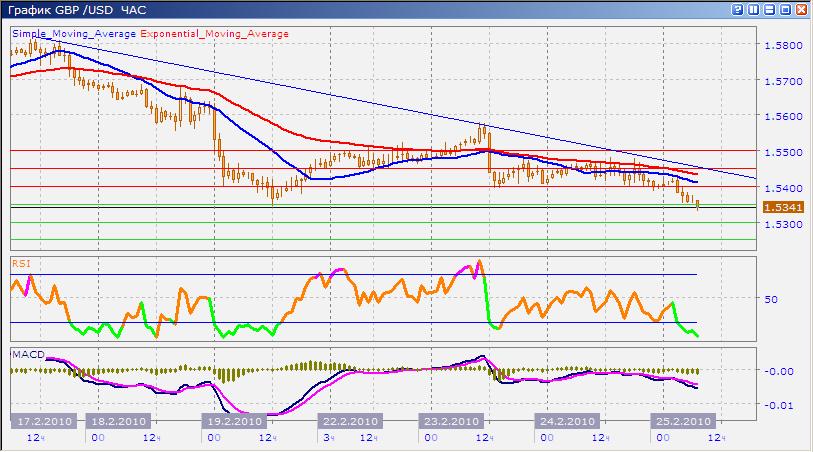Click the Simple_Moving_Average legend label
The width and height of the screenshot is (813, 452).
[x=75, y=34]
